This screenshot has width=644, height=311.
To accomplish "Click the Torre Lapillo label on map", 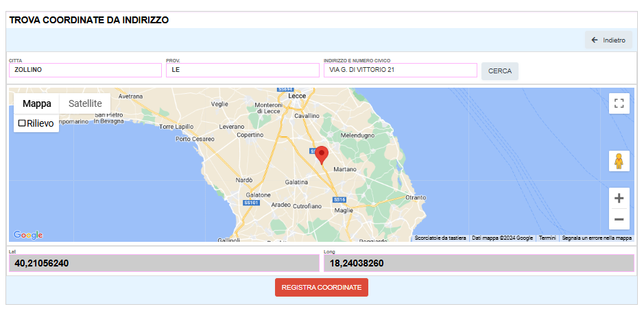I will point(176,127).
